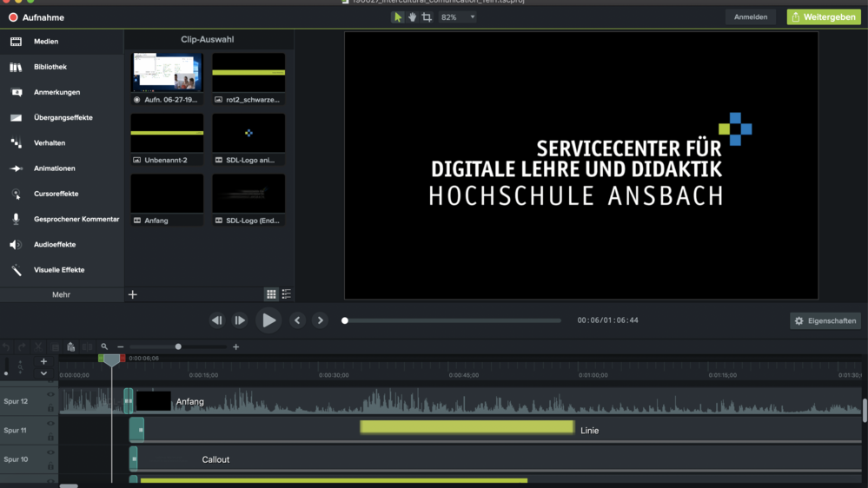Click the split clip icon

pyautogui.click(x=88, y=347)
